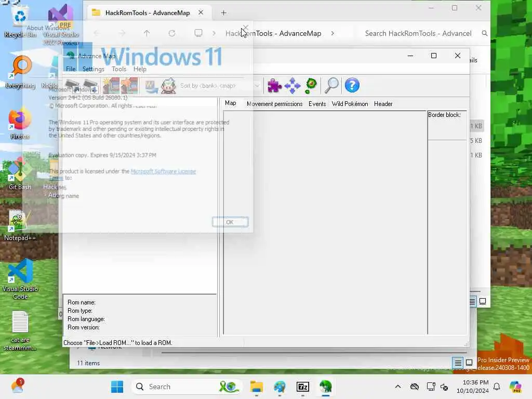Viewport: 532px width, 399px height.
Task: Click the Everything desktop icon
Action: 20,72
